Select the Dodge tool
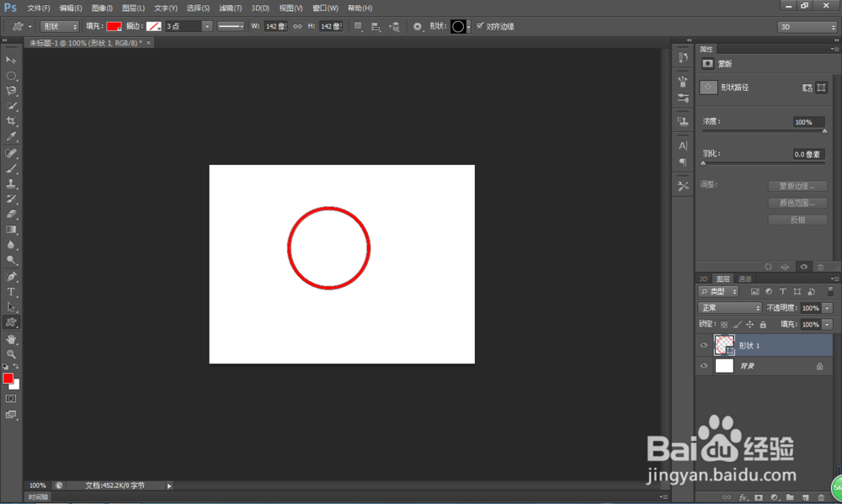Screen dimensions: 842x504 coord(11,260)
